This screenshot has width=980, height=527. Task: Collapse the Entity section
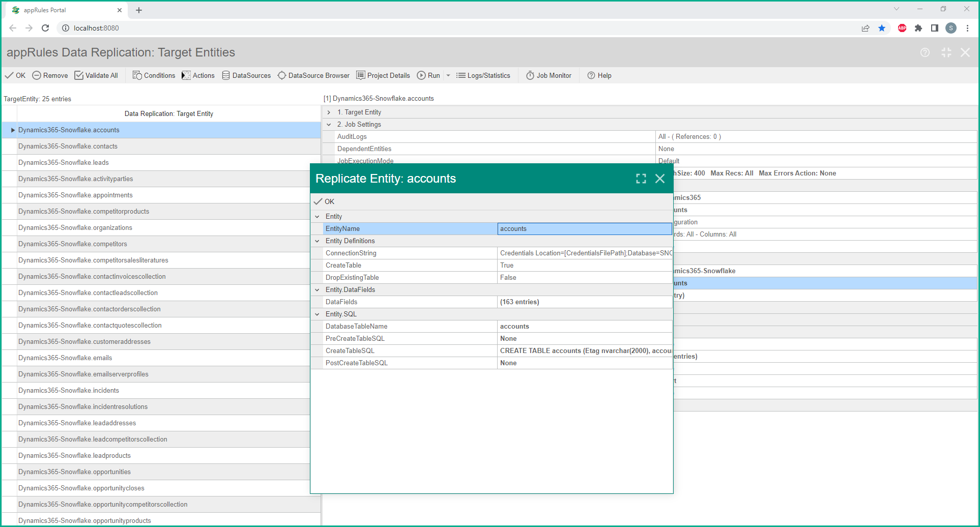[317, 216]
